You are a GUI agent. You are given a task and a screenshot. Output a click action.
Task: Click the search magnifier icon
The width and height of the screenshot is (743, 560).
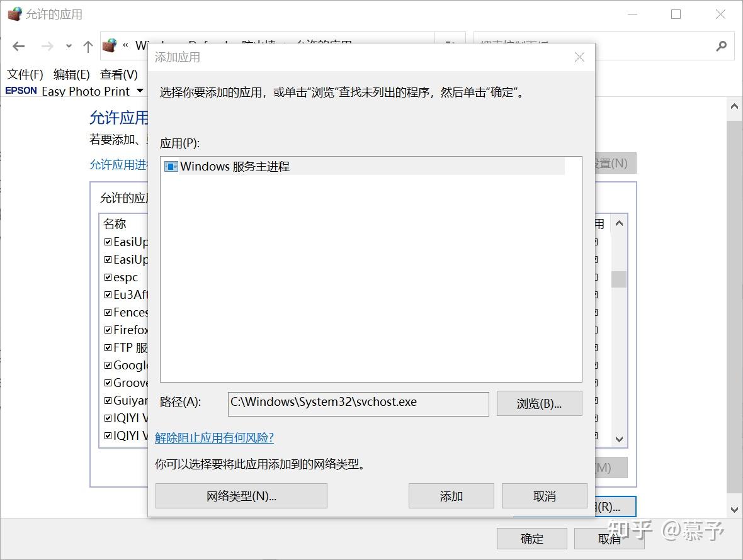tap(721, 46)
